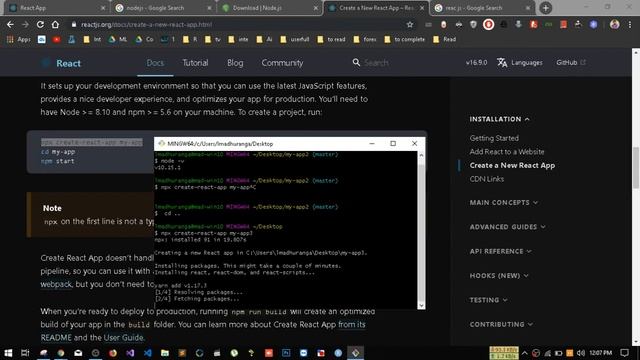Screen dimensions: 640x360
Task: Show hidden system tray icons
Action: pos(524,353)
